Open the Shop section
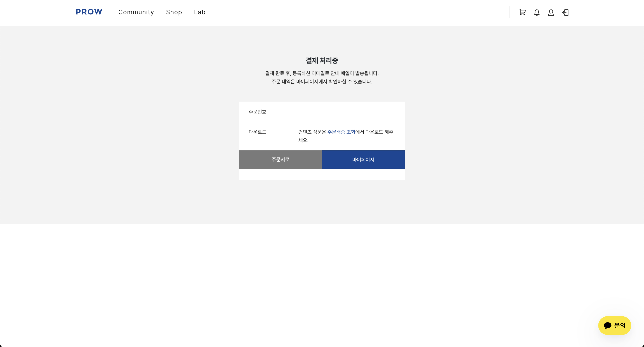Viewport: 644px width, 347px height. (174, 12)
